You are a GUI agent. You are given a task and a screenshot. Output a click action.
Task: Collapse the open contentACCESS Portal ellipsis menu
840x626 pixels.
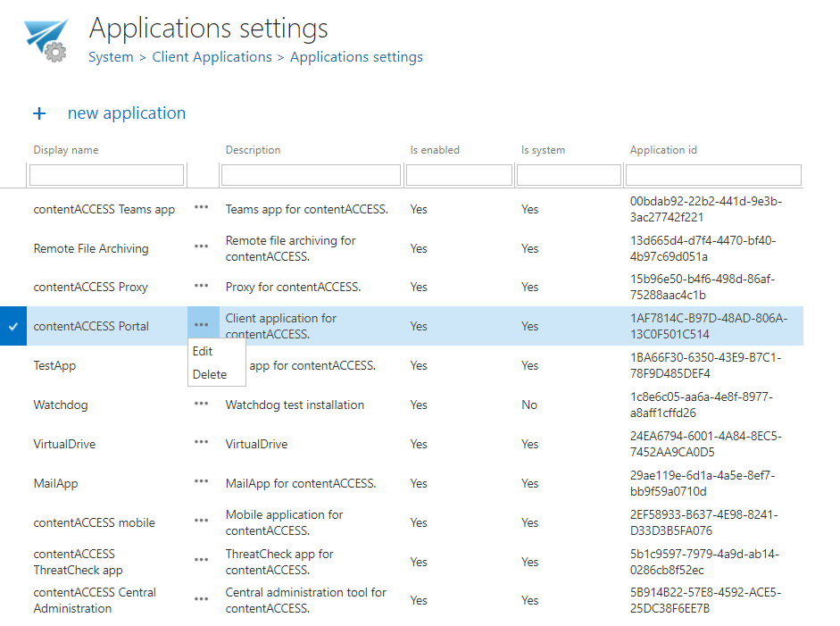(202, 325)
